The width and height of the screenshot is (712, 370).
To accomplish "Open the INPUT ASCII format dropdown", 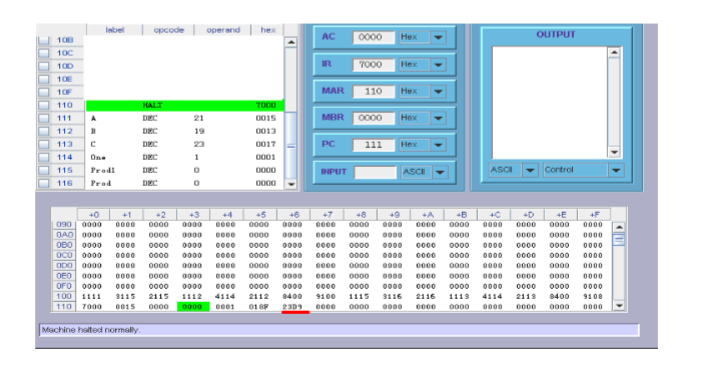I will click(440, 172).
